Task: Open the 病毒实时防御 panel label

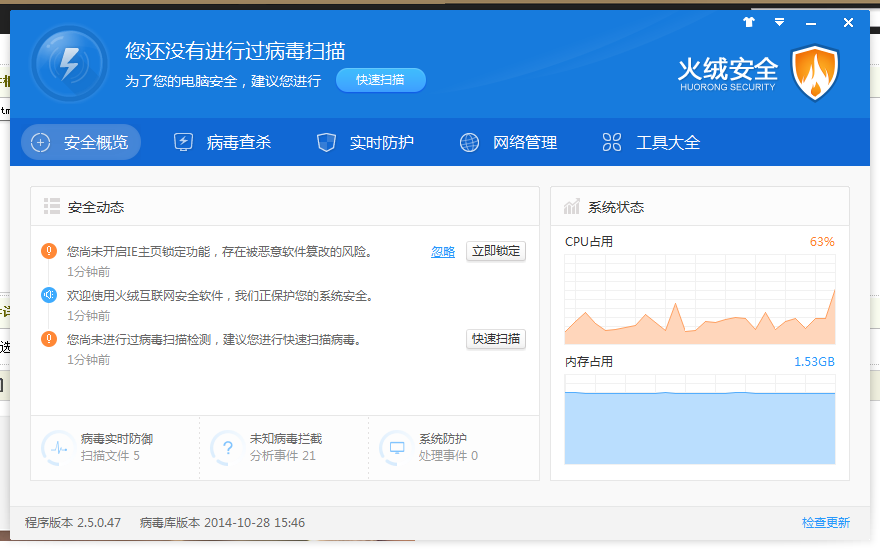Action: 117,439
